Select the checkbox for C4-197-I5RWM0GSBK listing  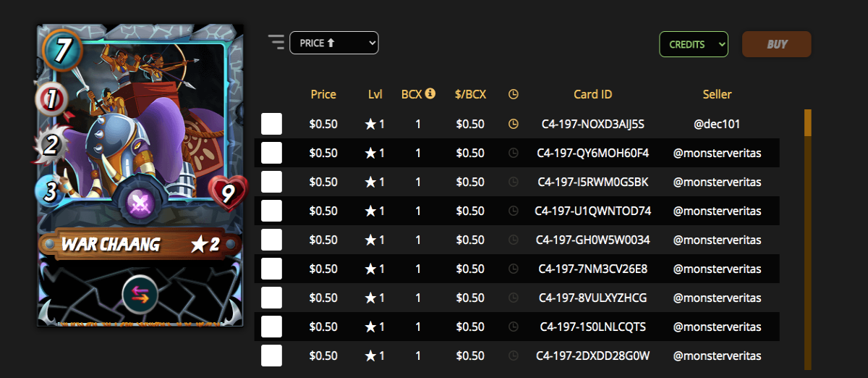pyautogui.click(x=272, y=182)
